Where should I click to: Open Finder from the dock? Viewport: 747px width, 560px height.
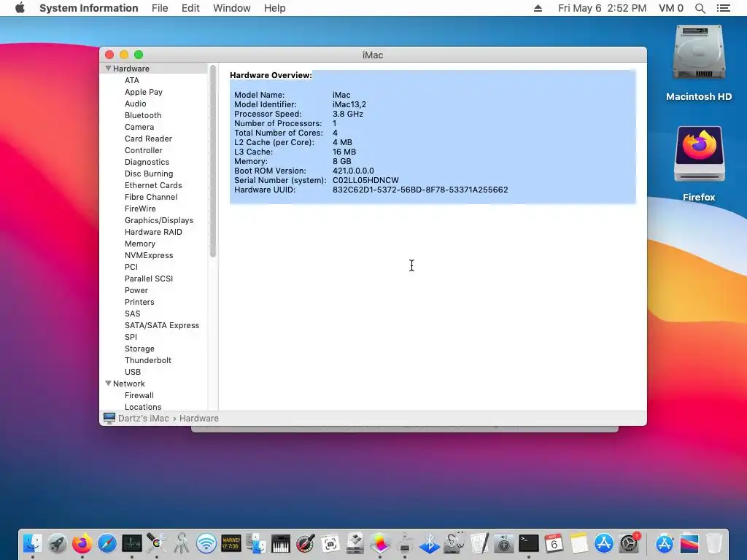pyautogui.click(x=32, y=543)
